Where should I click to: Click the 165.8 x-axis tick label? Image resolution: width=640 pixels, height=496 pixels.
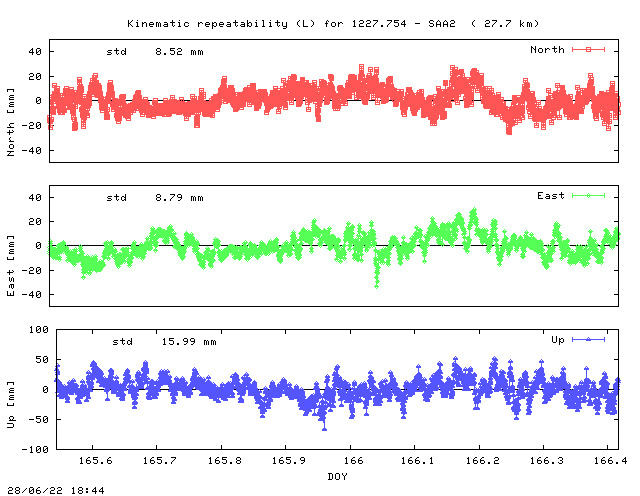pos(224,460)
